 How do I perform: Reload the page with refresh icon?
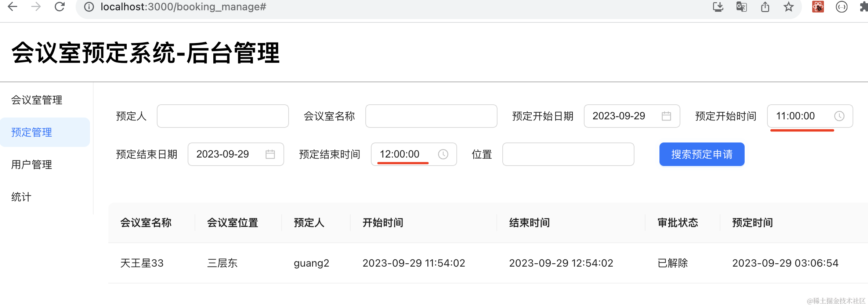(x=59, y=7)
